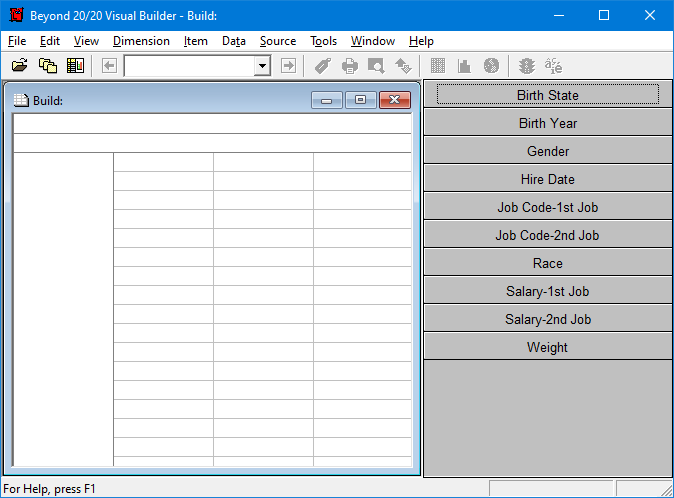Image resolution: width=674 pixels, height=498 pixels.
Task: Click the Print toolbar icon
Action: pyautogui.click(x=349, y=66)
